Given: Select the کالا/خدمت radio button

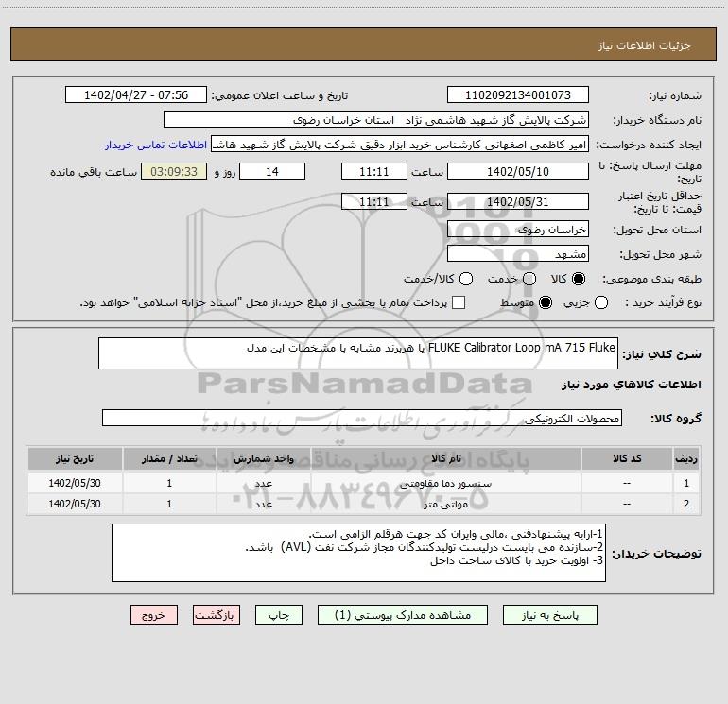Looking at the screenshot, I should 466,279.
